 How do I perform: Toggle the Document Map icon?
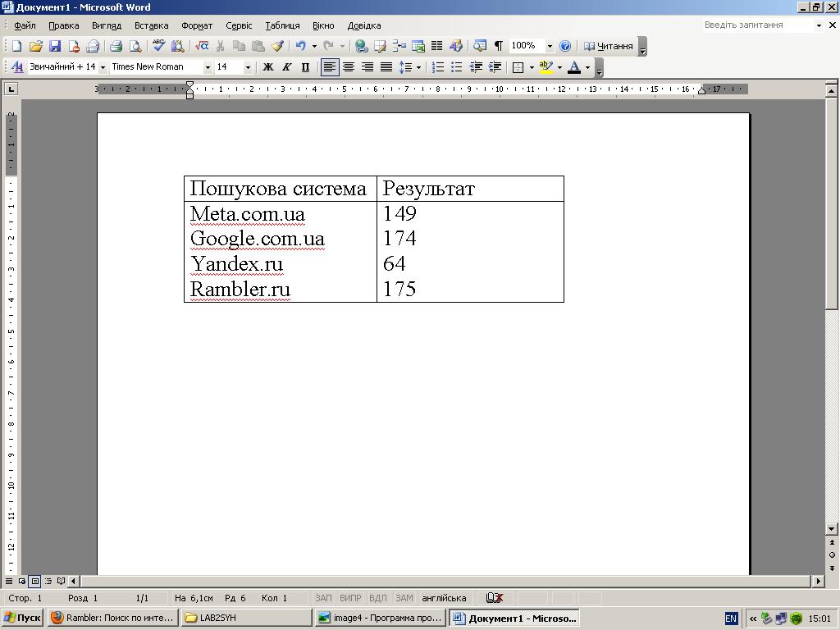click(x=480, y=46)
